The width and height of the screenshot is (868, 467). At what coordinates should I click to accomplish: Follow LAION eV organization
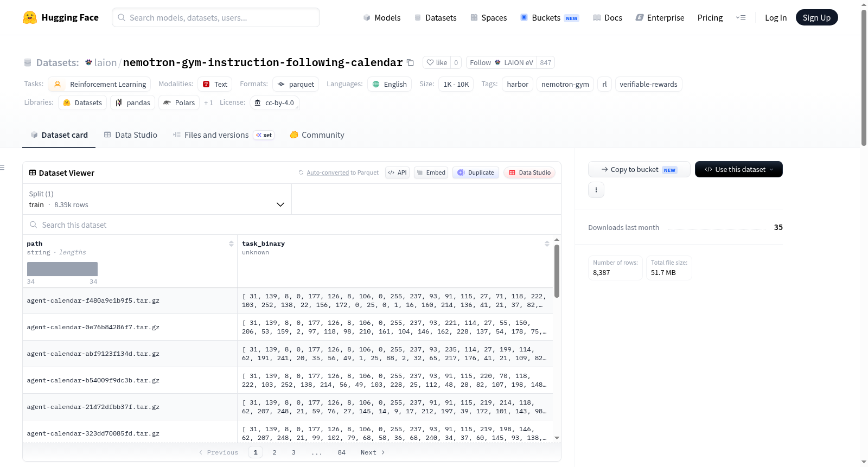point(501,62)
